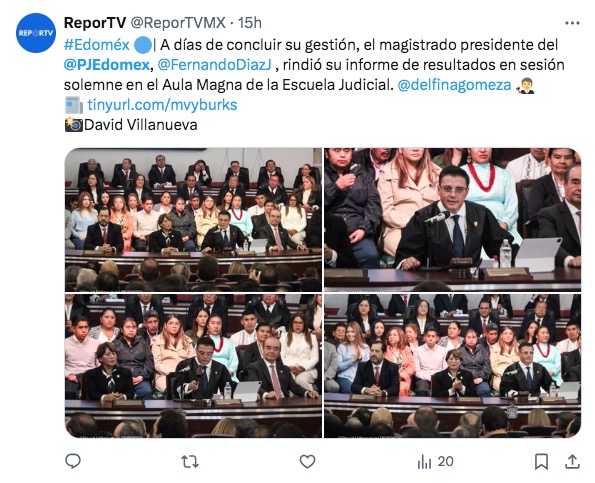Click the @ReporTVMX handle

coord(178,23)
